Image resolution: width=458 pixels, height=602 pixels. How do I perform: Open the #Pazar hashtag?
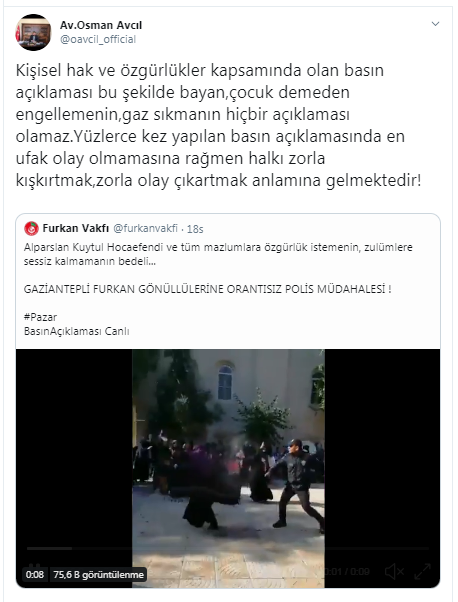pos(40,317)
